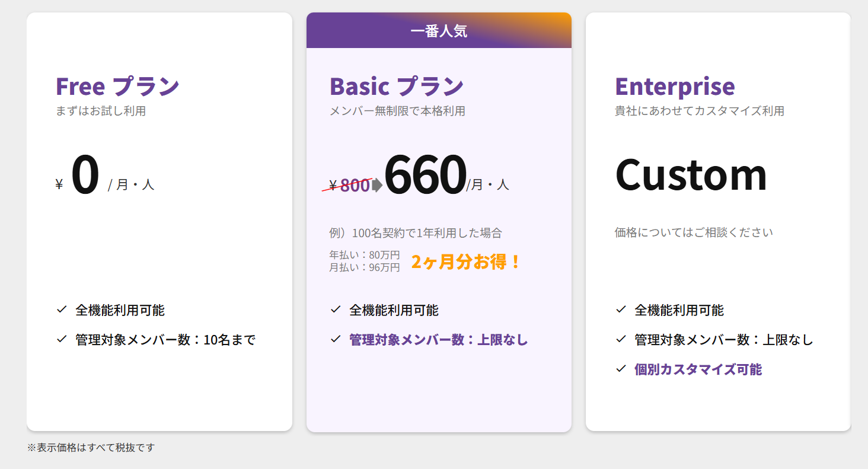Click the Basic プラン heading
Screen dimensions: 868x469
pos(397,86)
